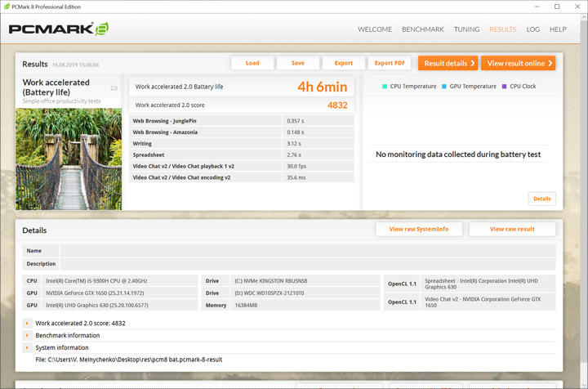
Task: Click the Save result button
Action: pos(298,63)
